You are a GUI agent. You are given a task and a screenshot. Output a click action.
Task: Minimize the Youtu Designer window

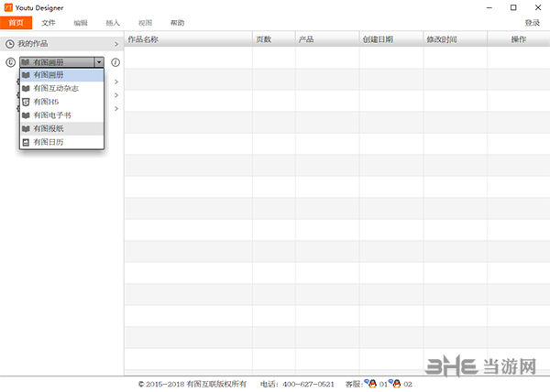point(489,7)
